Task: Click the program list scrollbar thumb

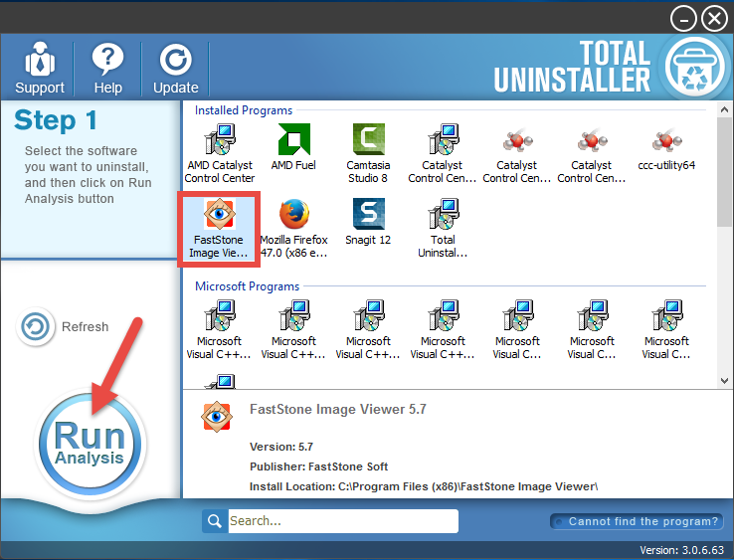Action: point(724,172)
